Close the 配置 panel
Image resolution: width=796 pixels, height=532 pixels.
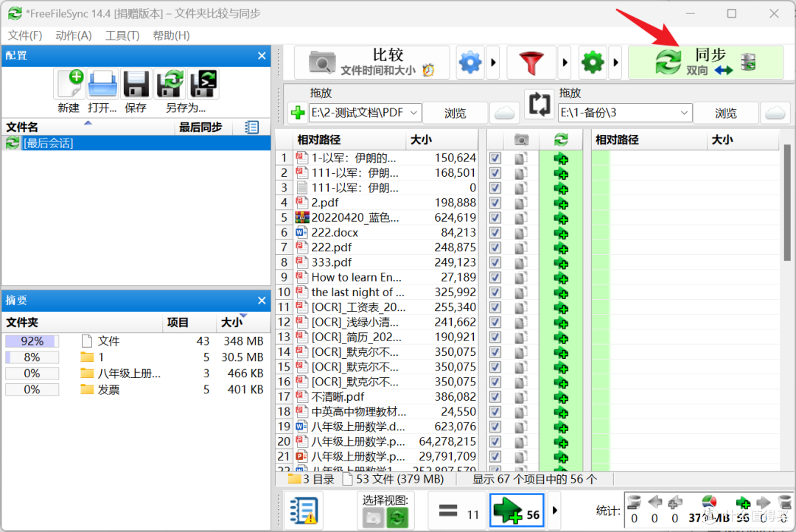[x=262, y=56]
